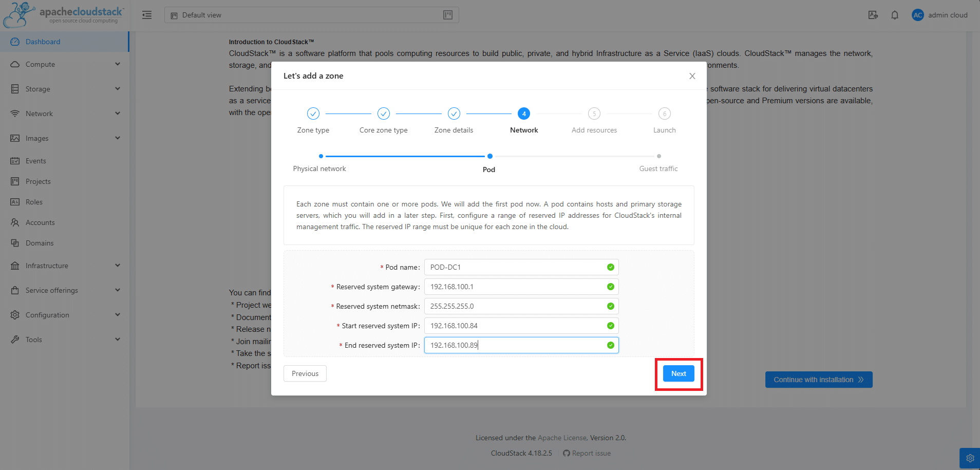Screen dimensions: 980x470
Task: Go to the Core zone type wizard step
Action: click(x=384, y=120)
